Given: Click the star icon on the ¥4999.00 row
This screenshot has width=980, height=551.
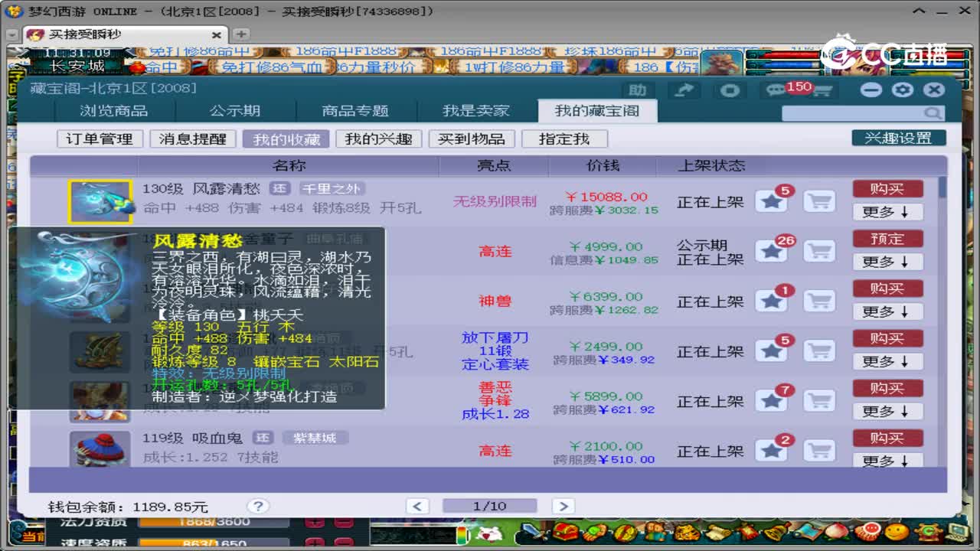Looking at the screenshot, I should coord(772,251).
